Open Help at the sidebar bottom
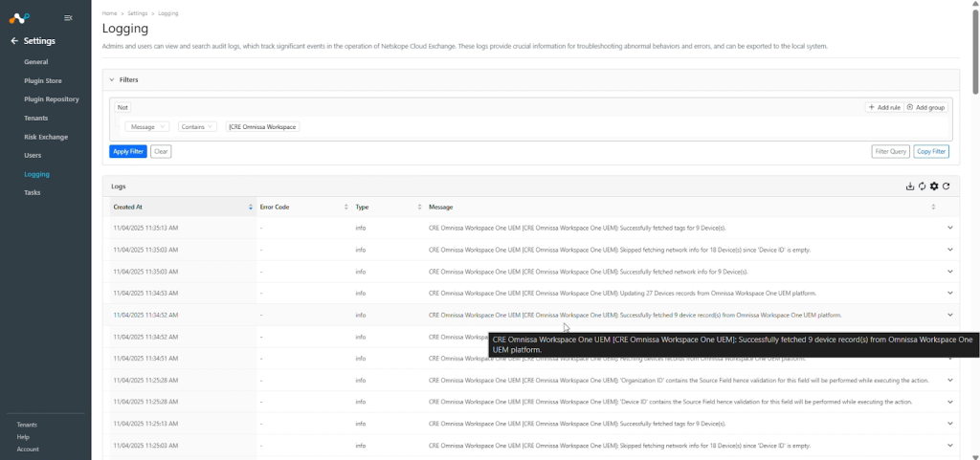Image resolution: width=980 pixels, height=460 pixels. [23, 437]
